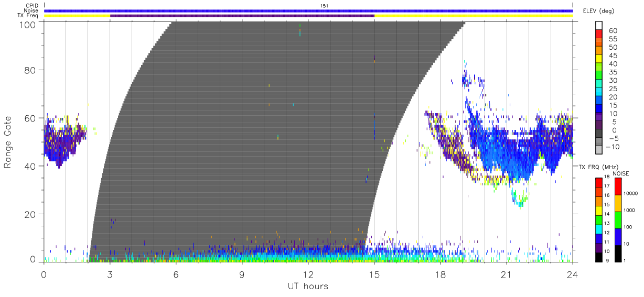The image size is (644, 297).
Task: Click the 'TX FRQ (MHz)' colorbar title
Action: click(598, 167)
